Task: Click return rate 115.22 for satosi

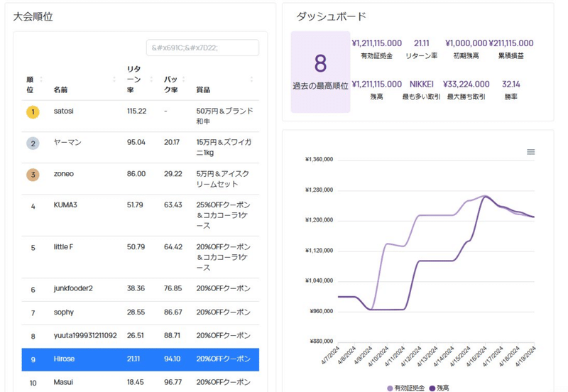Action: click(136, 111)
